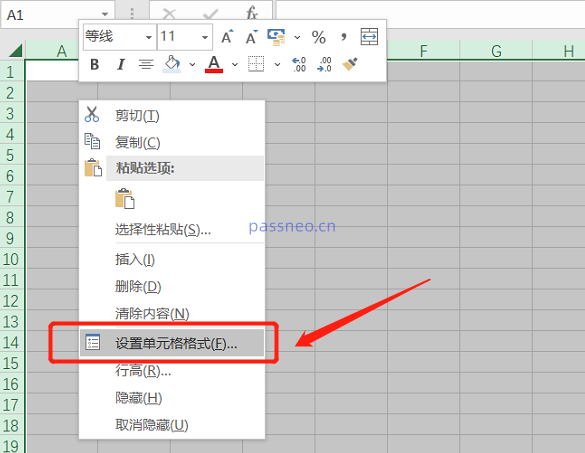Viewport: 585px width, 453px height.
Task: Click the center align icon
Action: pyautogui.click(x=146, y=65)
